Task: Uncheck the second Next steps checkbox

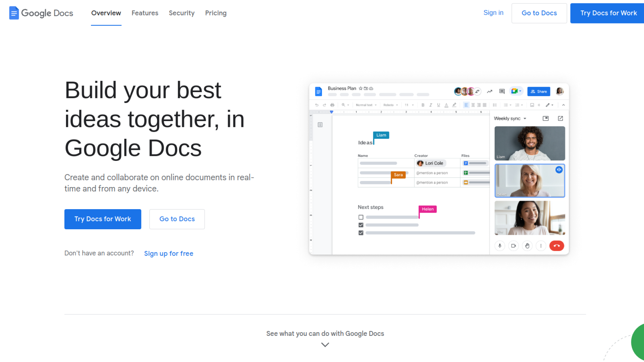Action: [x=361, y=225]
